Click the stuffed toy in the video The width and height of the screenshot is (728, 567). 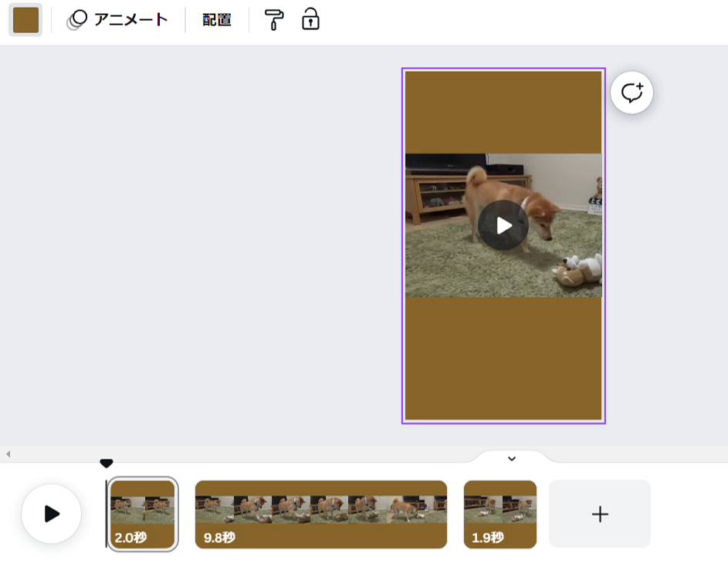click(579, 272)
